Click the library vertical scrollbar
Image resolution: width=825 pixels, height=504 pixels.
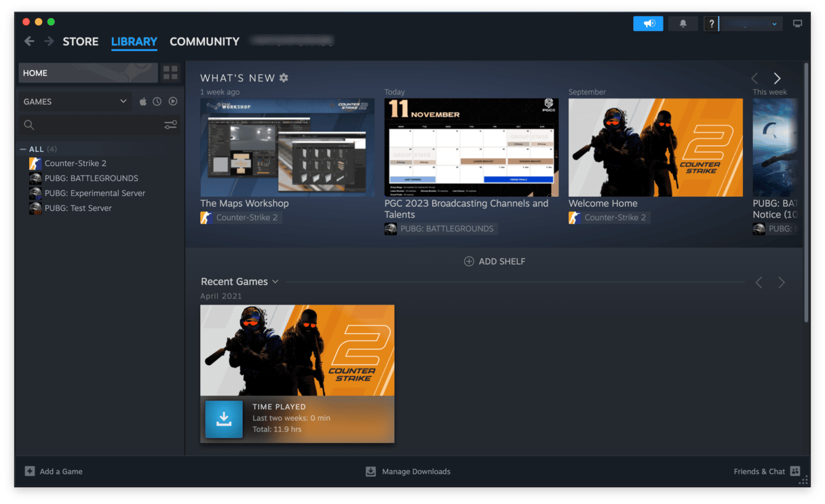click(x=805, y=190)
